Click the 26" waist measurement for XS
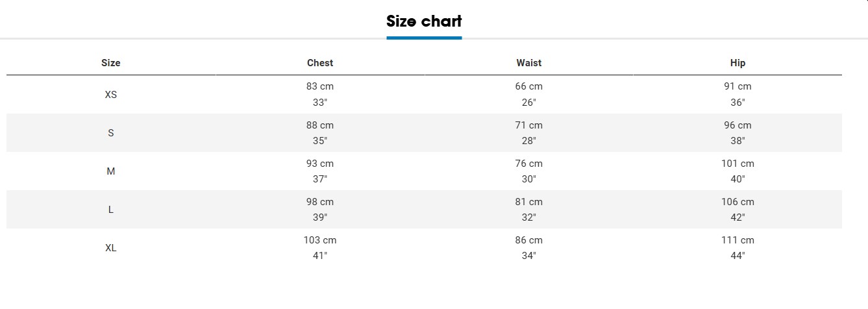 point(529,103)
